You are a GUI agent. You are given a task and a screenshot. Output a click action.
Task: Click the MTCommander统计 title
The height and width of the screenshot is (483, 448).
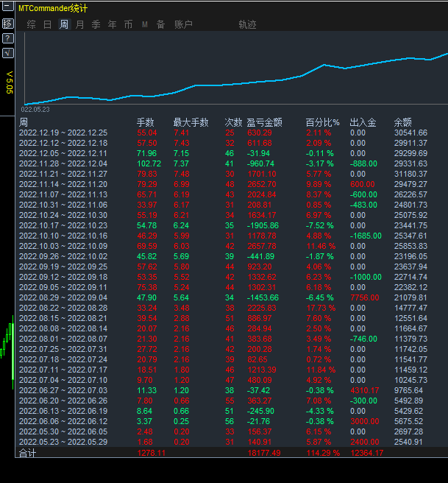tap(53, 8)
